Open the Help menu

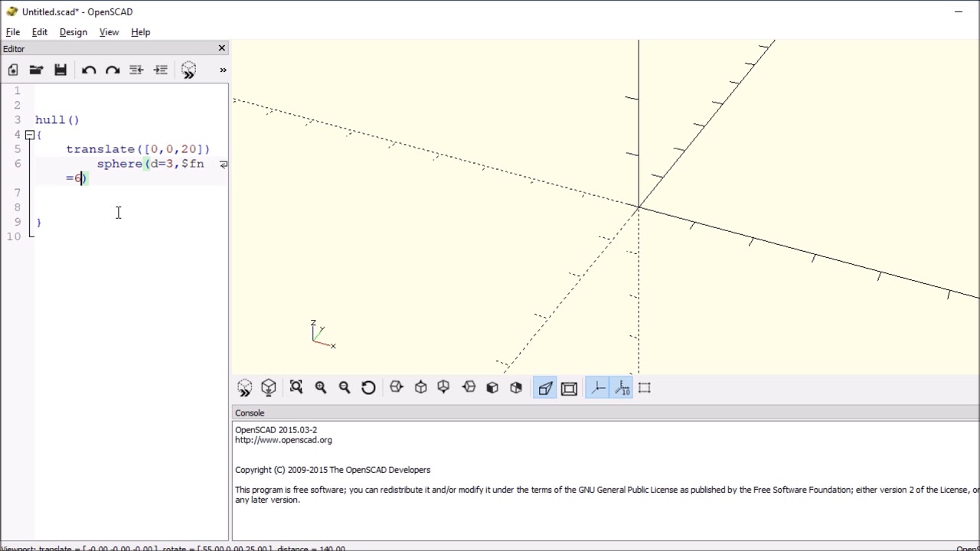(x=141, y=32)
